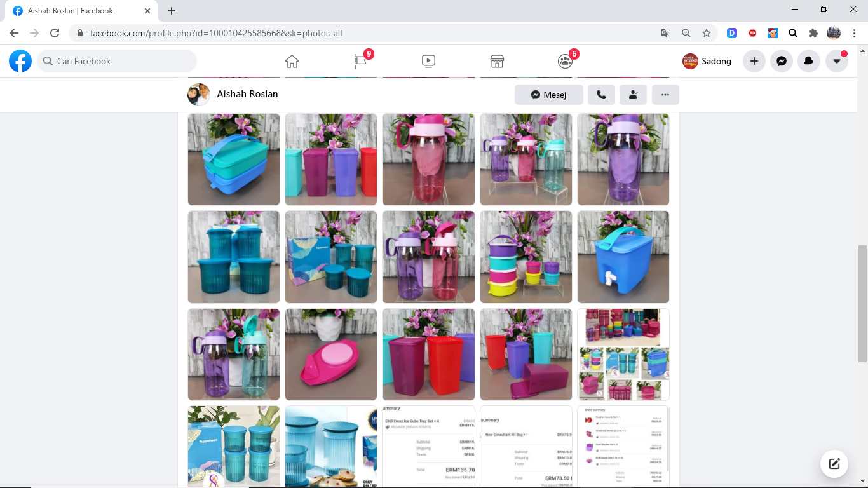Click the phone call button
The width and height of the screenshot is (868, 488).
tap(601, 95)
